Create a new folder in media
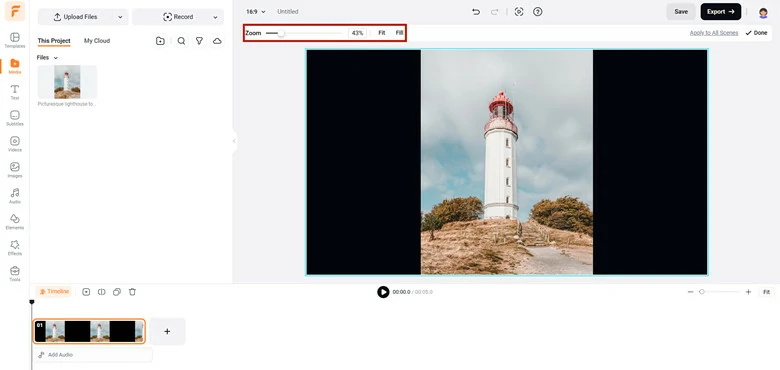780x370 pixels. [x=160, y=41]
